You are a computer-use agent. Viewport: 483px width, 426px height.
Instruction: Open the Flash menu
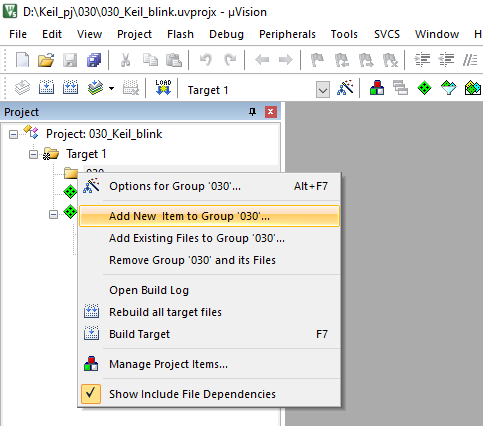(x=180, y=34)
